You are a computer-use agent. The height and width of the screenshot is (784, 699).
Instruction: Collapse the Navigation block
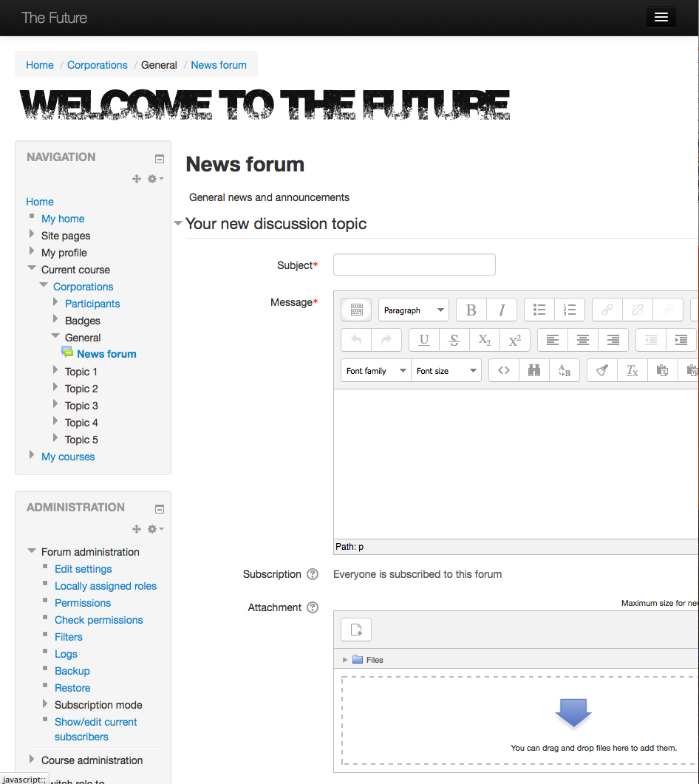click(x=160, y=159)
